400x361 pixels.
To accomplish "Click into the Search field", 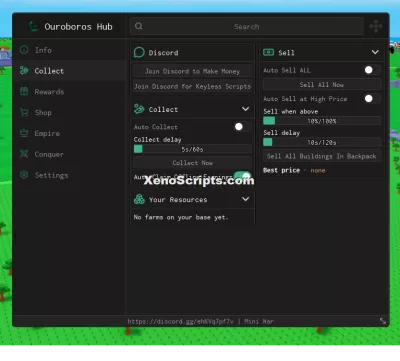I will (247, 26).
